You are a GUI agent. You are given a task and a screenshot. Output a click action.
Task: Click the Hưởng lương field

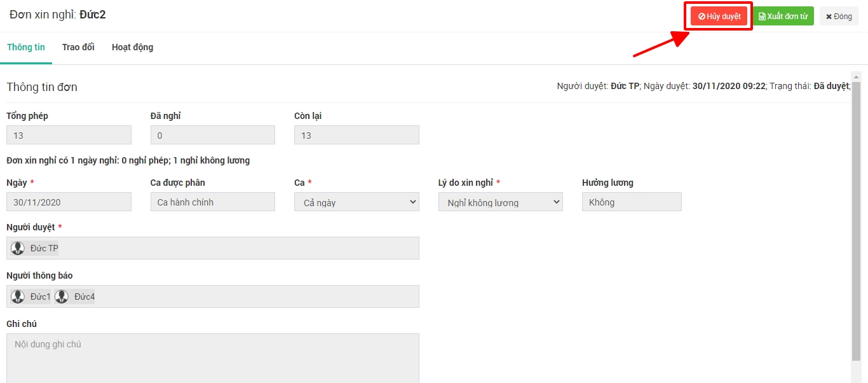coord(631,202)
